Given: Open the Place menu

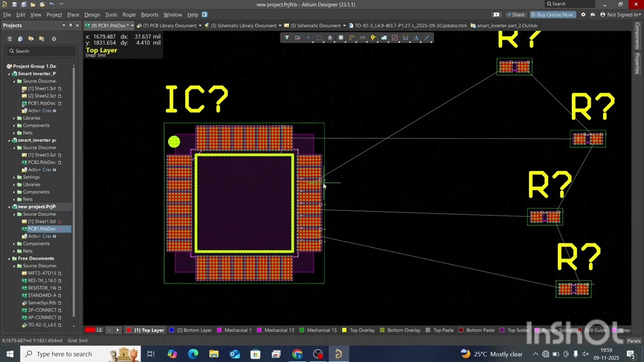Looking at the screenshot, I should point(73,15).
